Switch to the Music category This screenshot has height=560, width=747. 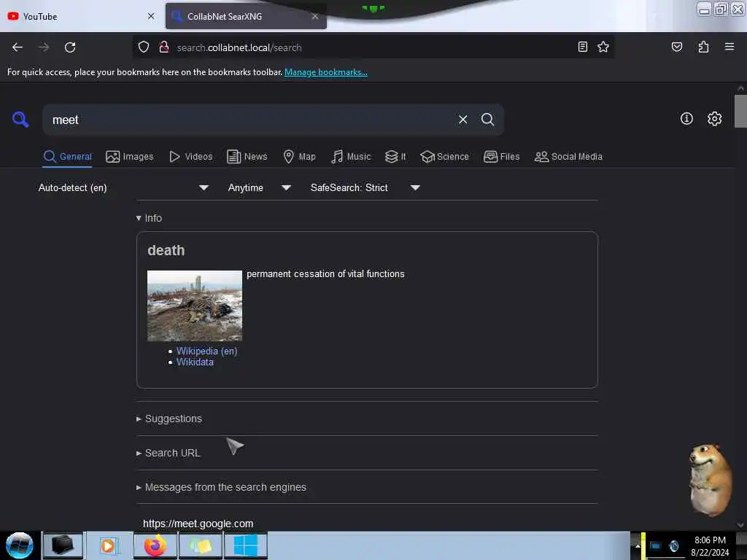point(351,156)
